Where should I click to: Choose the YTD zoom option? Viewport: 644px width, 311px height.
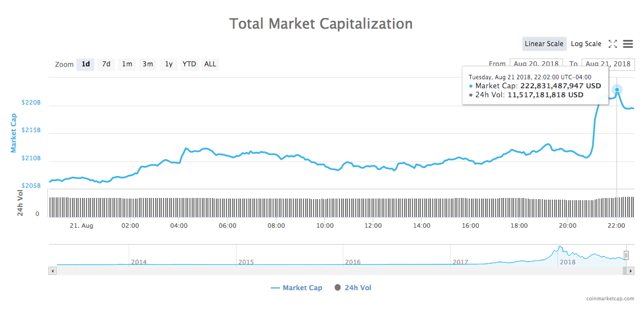coord(189,64)
